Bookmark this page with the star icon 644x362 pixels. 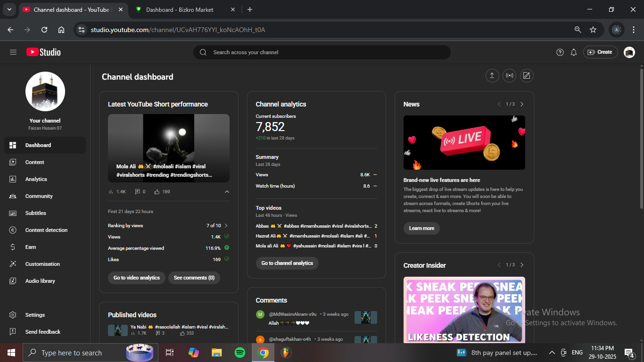click(593, 30)
